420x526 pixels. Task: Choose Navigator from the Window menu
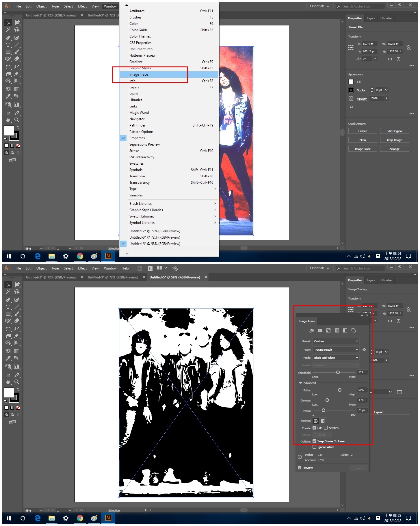169,119
